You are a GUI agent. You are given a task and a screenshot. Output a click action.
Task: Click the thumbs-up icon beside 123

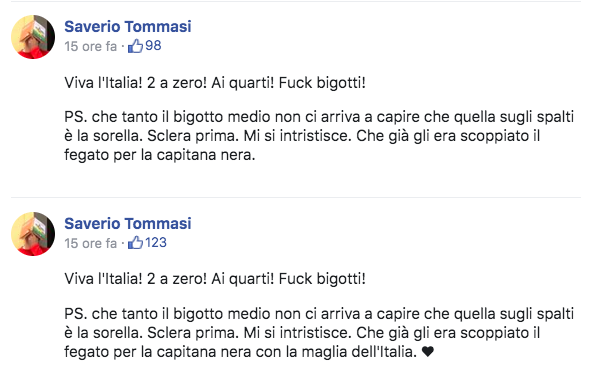click(x=135, y=242)
